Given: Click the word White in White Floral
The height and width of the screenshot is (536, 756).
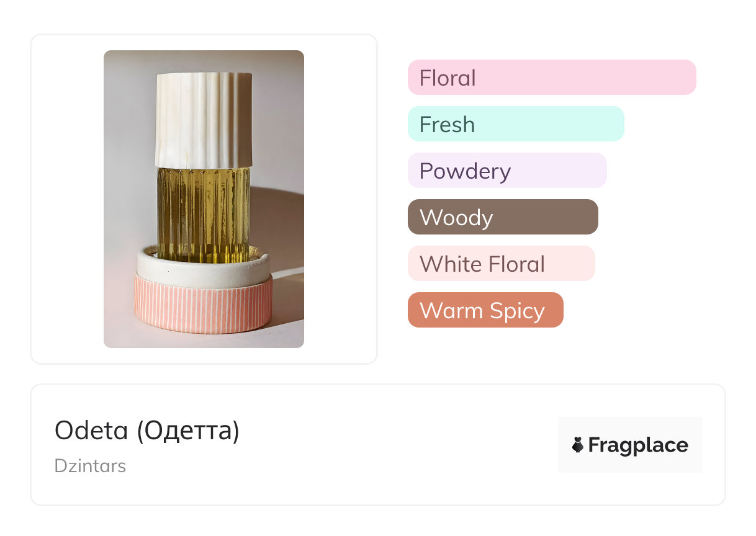Looking at the screenshot, I should tap(448, 264).
